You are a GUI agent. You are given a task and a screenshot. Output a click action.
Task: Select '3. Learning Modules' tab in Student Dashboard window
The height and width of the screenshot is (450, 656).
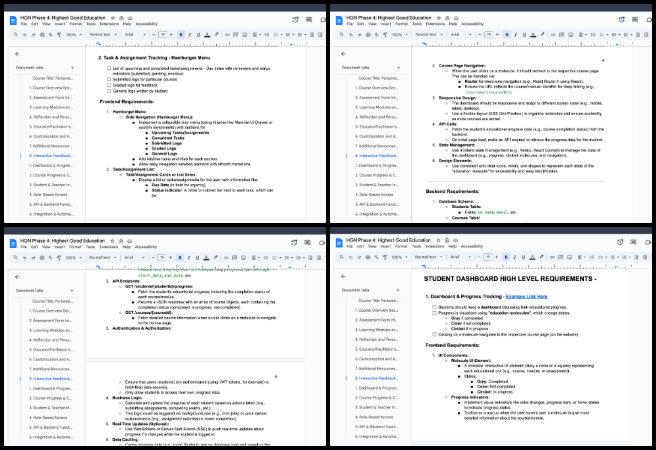click(377, 330)
